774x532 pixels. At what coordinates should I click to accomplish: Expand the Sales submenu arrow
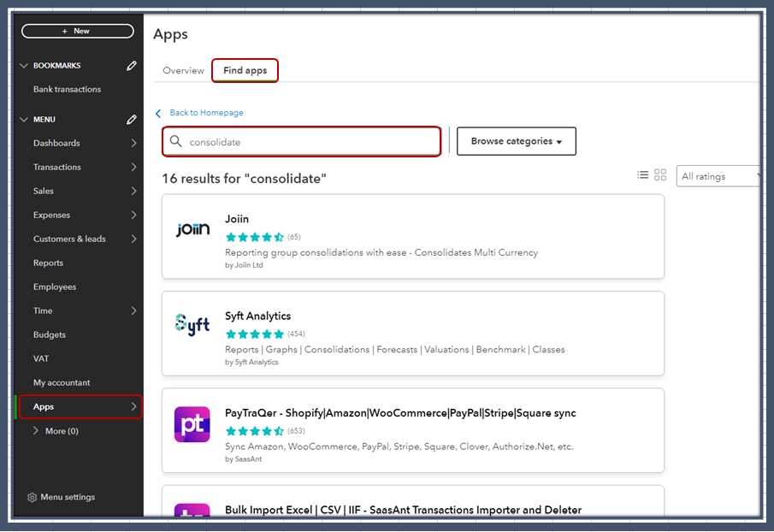[133, 191]
